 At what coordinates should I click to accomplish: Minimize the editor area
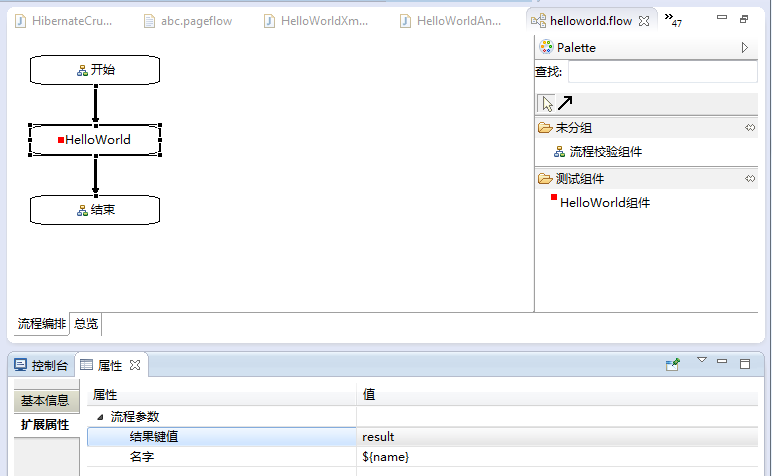pyautogui.click(x=722, y=18)
